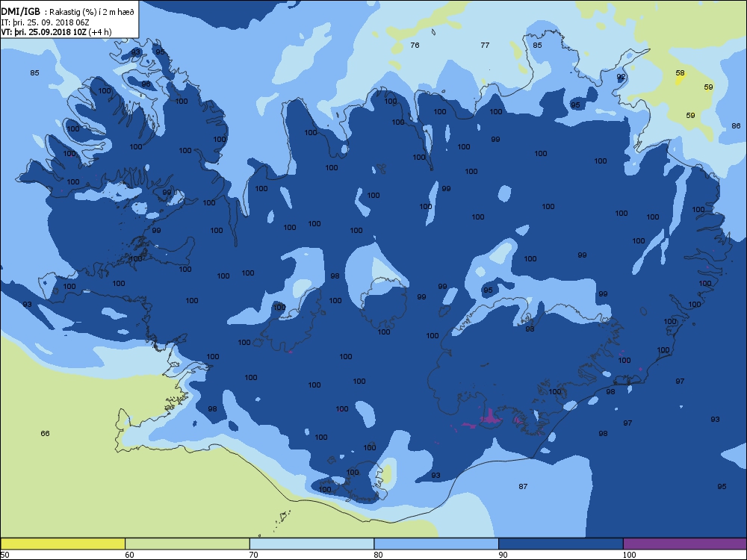Click the 'DMI/IGB' title text
The width and height of the screenshot is (747, 560).
[20, 13]
